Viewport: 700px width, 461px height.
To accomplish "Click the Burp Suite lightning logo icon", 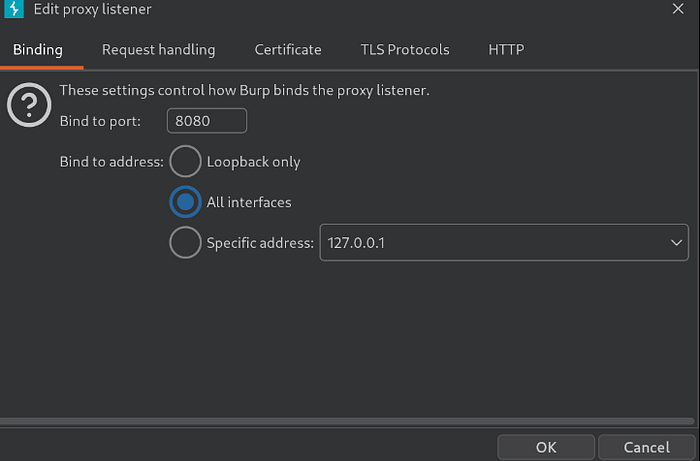I will 14,9.
